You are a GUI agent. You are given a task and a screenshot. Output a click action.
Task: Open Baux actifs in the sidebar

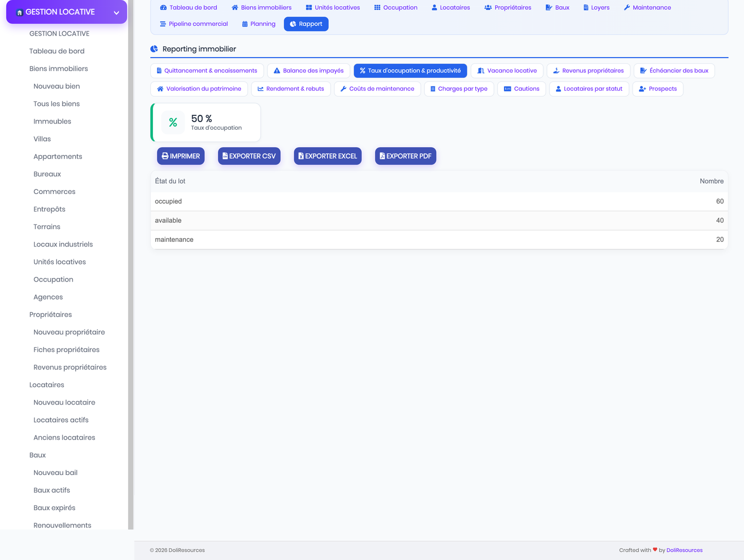51,490
